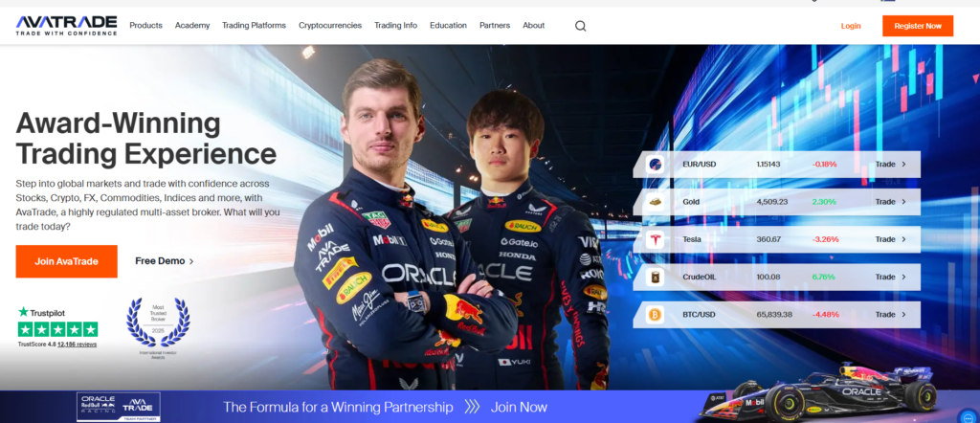980x423 pixels.
Task: Click the Bitcoin BTC/USD icon
Action: tap(655, 314)
